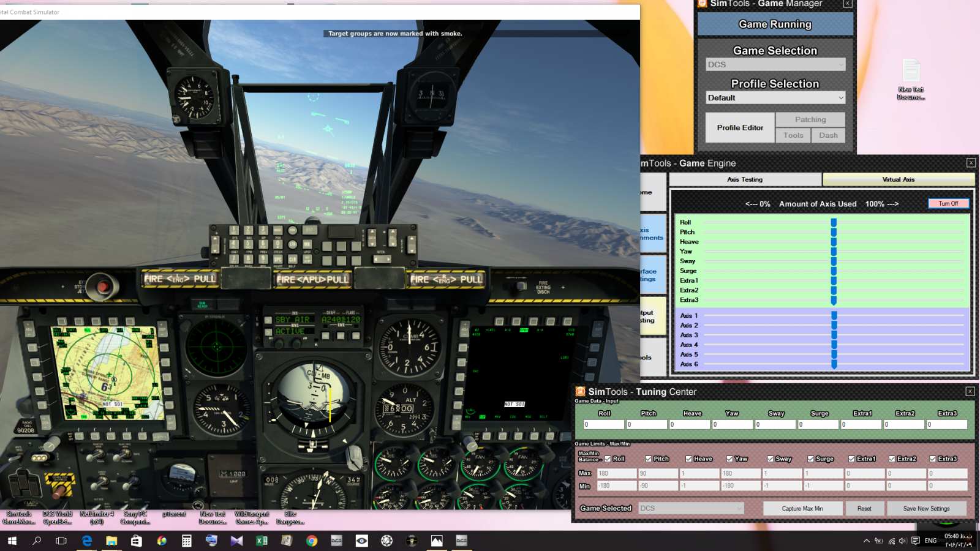
Task: Open Excel from the taskbar
Action: coord(262,541)
